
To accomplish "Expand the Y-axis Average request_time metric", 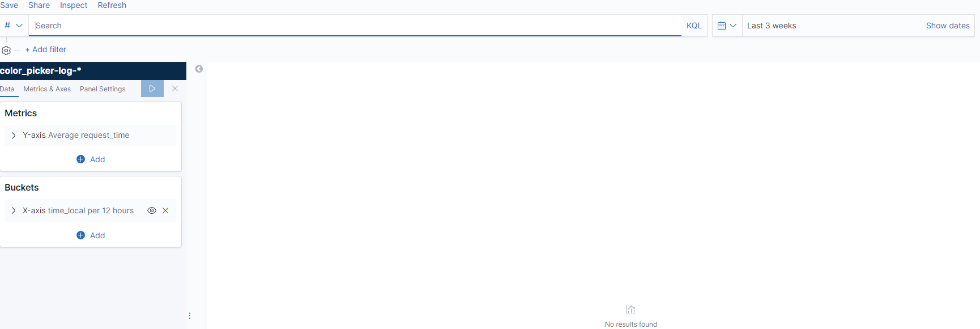I will [x=14, y=136].
